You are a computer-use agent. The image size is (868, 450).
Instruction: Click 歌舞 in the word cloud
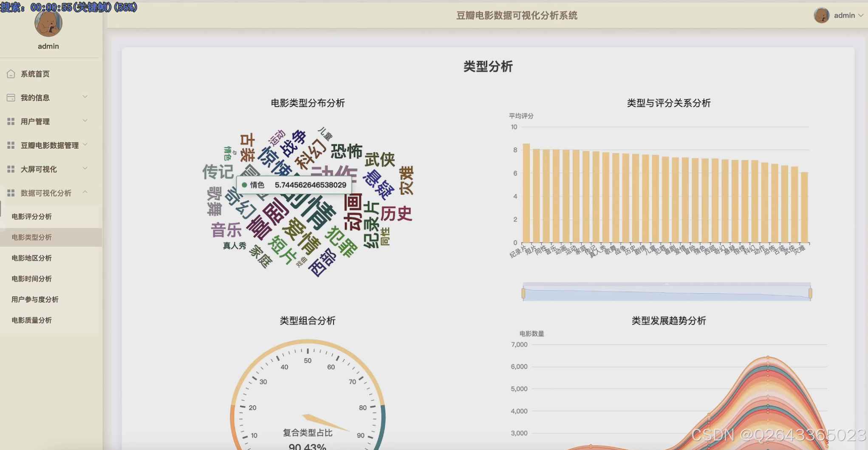[x=215, y=201]
